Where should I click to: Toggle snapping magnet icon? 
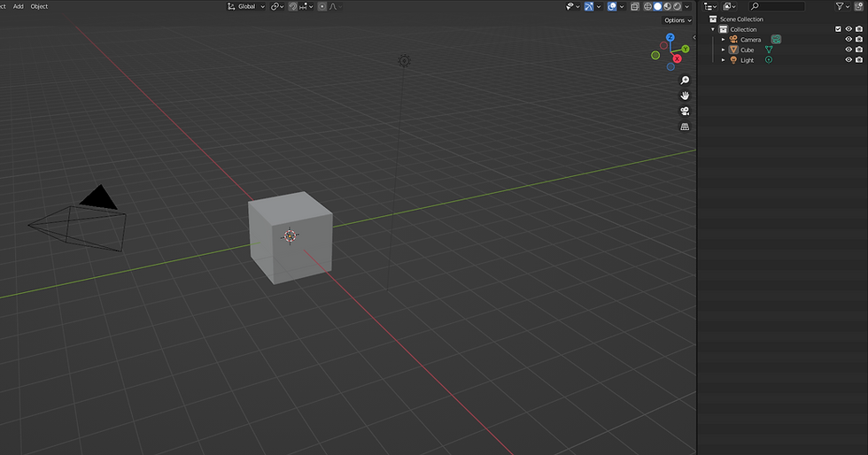[x=293, y=7]
